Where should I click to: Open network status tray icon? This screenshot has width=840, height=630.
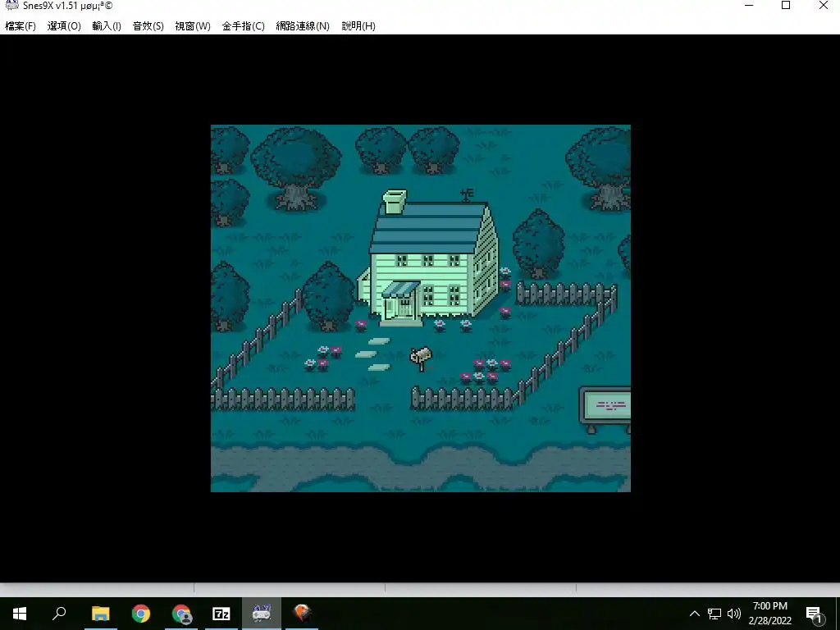pos(714,614)
